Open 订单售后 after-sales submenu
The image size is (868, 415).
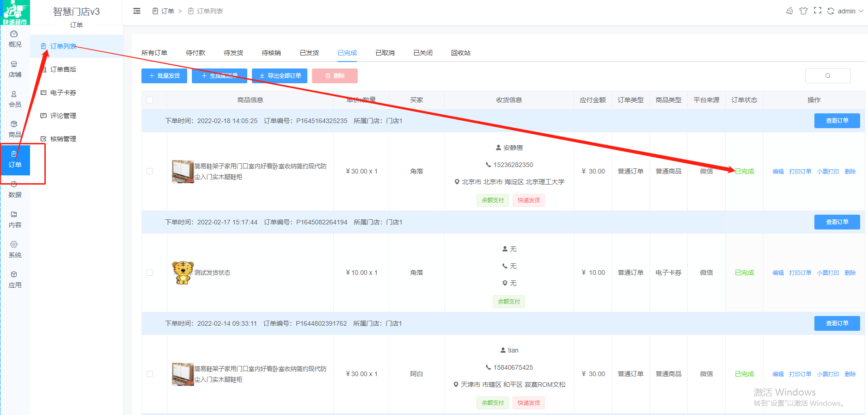[x=76, y=69]
